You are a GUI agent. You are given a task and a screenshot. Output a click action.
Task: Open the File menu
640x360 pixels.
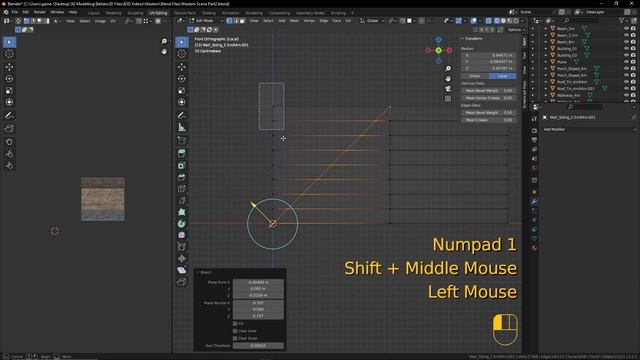(x=15, y=12)
